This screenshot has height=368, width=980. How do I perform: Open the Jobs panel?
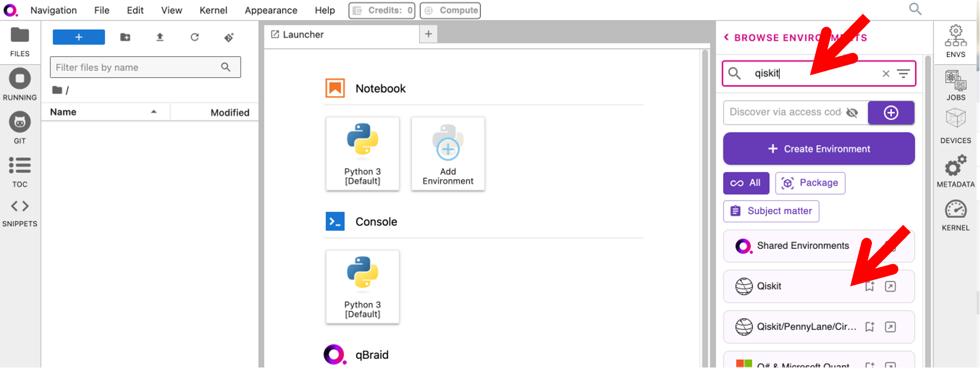(956, 85)
